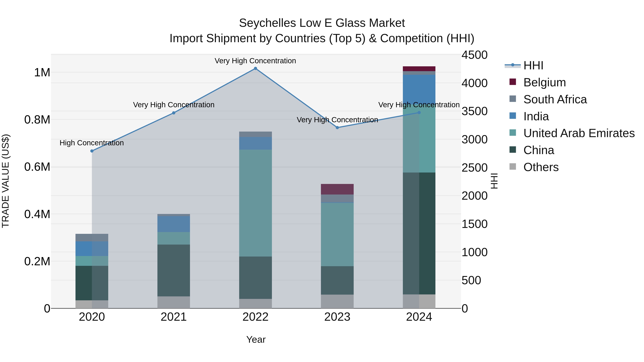The width and height of the screenshot is (644, 362).
Task: Click the India legend color swatch
Action: coord(513,116)
